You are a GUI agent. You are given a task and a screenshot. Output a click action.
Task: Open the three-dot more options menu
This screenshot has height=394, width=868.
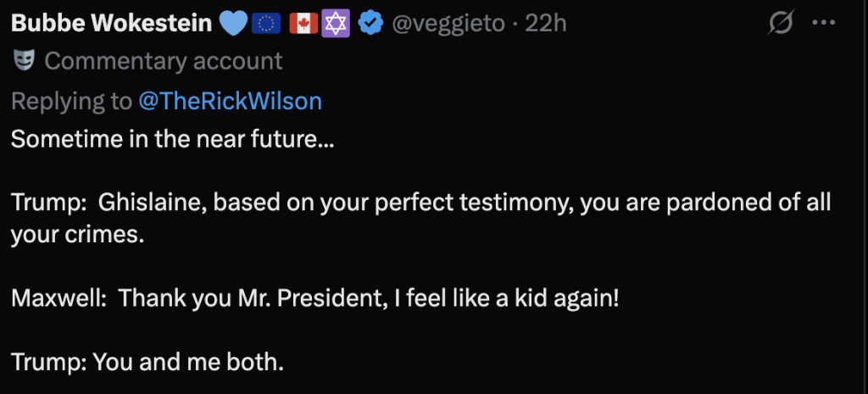click(824, 24)
